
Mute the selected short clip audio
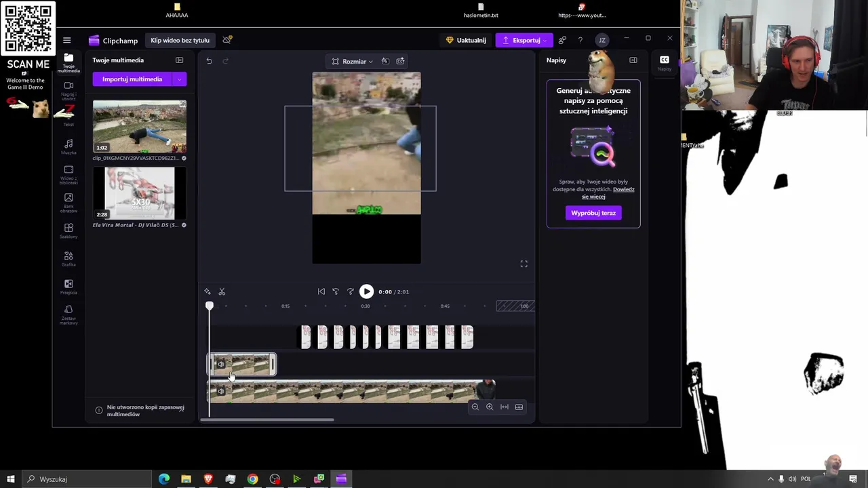[220, 365]
